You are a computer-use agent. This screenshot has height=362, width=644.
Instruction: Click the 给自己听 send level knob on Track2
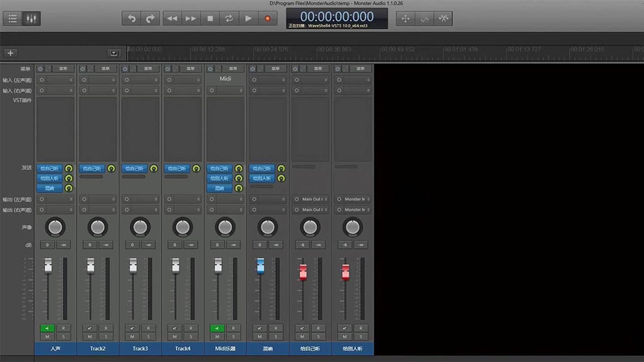pos(111,169)
